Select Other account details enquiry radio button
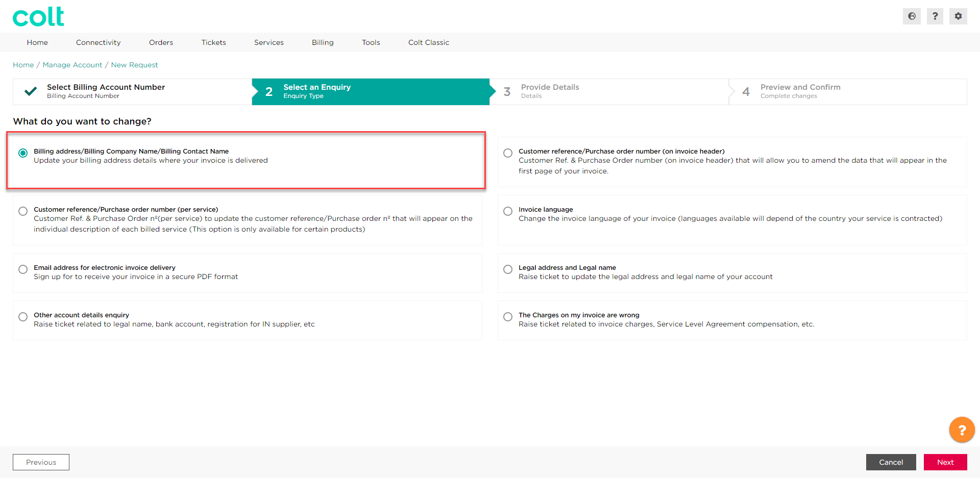Viewport: 980px width, 478px height. 23,317
